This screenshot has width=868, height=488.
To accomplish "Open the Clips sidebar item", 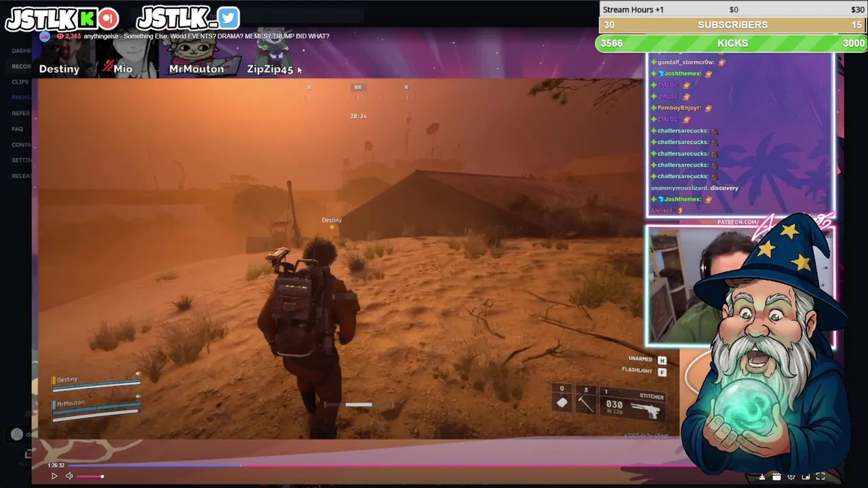I will 20,82.
